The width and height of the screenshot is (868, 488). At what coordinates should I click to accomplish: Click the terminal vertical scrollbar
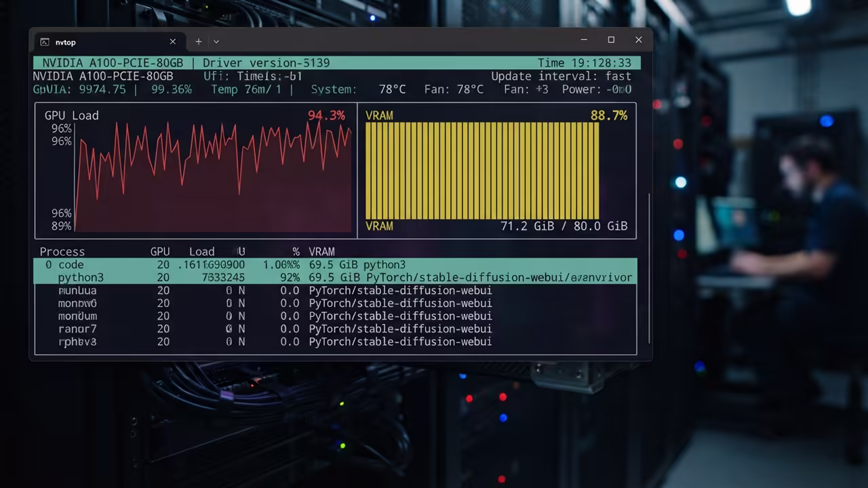[649, 268]
